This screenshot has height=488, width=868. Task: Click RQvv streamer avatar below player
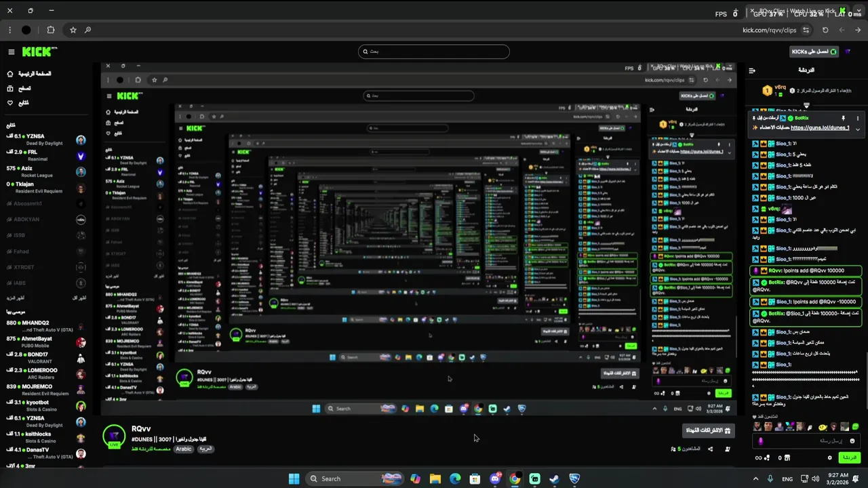(115, 436)
